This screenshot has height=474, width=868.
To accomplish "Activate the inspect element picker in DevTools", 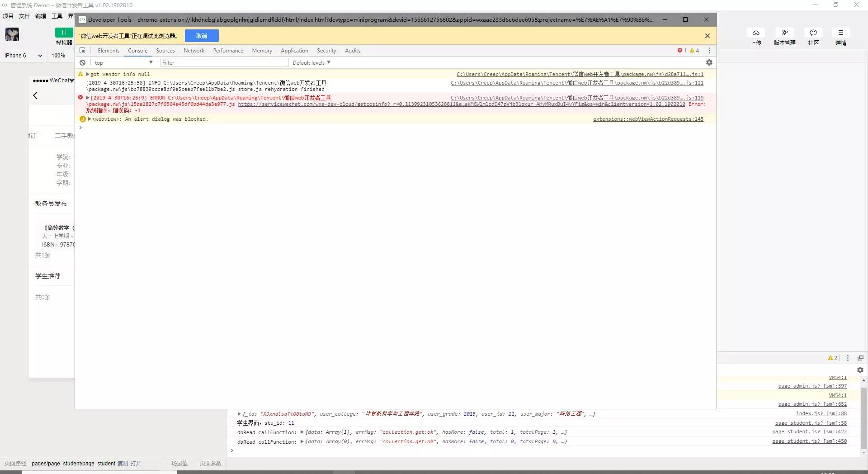I will click(82, 51).
